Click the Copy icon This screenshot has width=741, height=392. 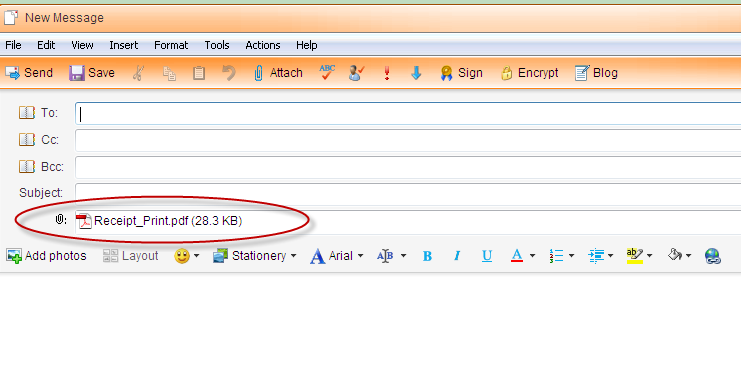169,73
